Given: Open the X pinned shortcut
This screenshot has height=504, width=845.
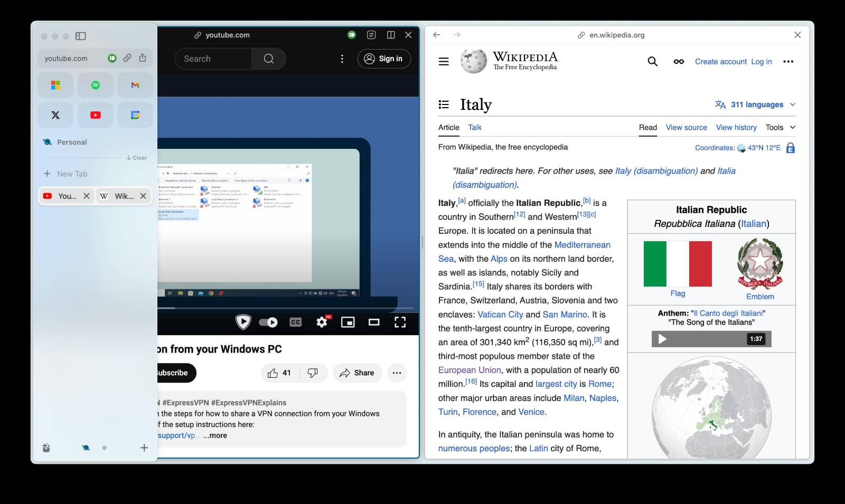Looking at the screenshot, I should click(x=55, y=115).
